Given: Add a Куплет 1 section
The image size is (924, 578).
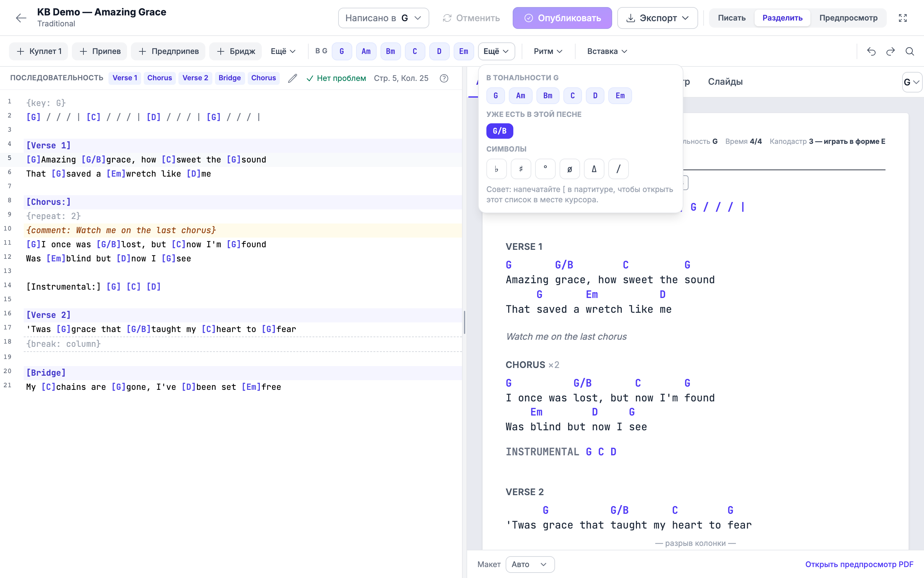Looking at the screenshot, I should 39,51.
